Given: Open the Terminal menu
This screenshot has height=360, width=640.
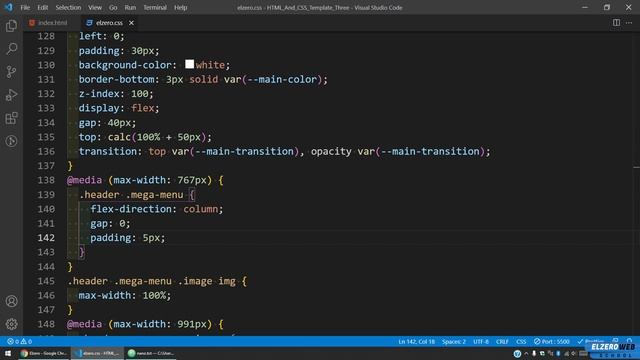Looking at the screenshot, I should click(x=155, y=7).
